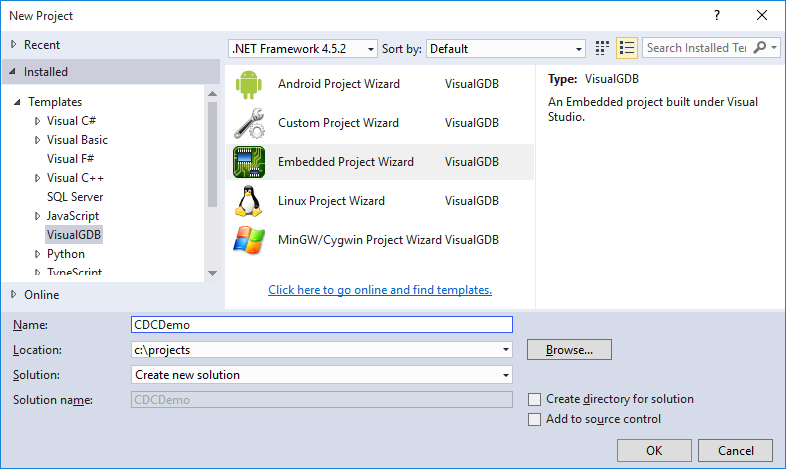Expand the Recent section
786x469 pixels.
click(14, 45)
